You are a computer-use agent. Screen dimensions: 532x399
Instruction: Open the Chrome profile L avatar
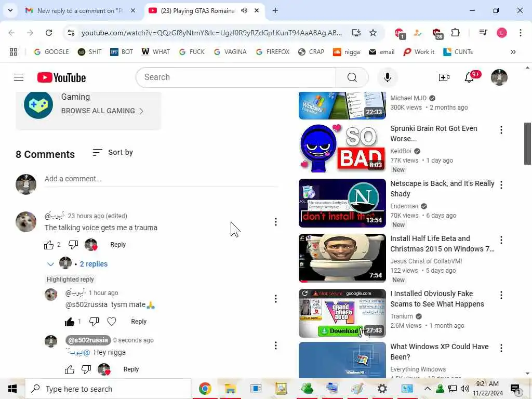pyautogui.click(x=502, y=33)
